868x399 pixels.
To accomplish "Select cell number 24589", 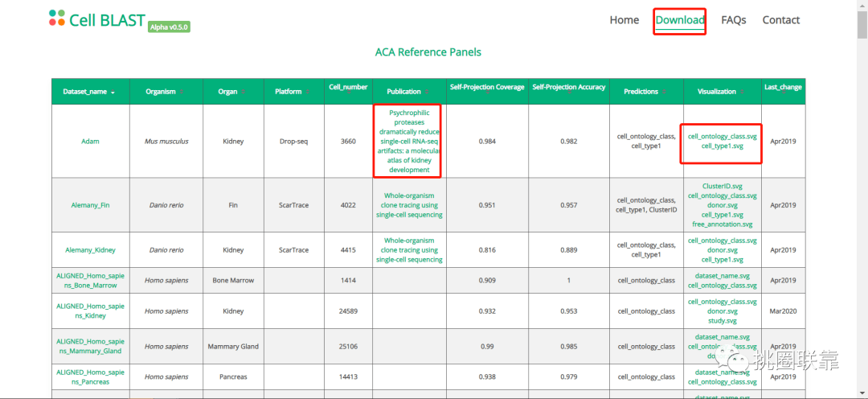I will pos(348,311).
